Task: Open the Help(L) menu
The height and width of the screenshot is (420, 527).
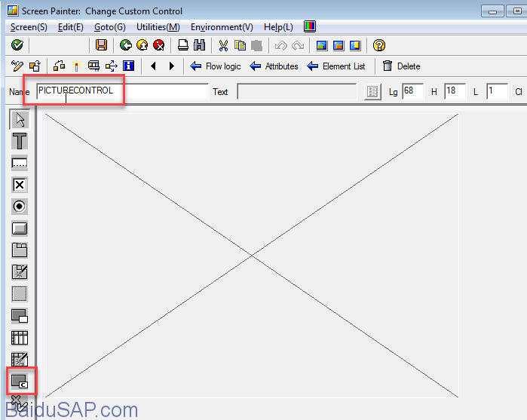Action: point(278,27)
